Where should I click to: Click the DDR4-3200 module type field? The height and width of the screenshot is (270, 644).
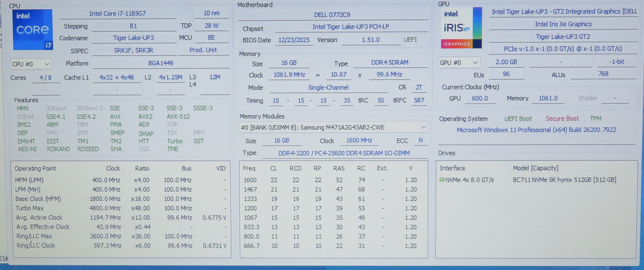pos(344,153)
